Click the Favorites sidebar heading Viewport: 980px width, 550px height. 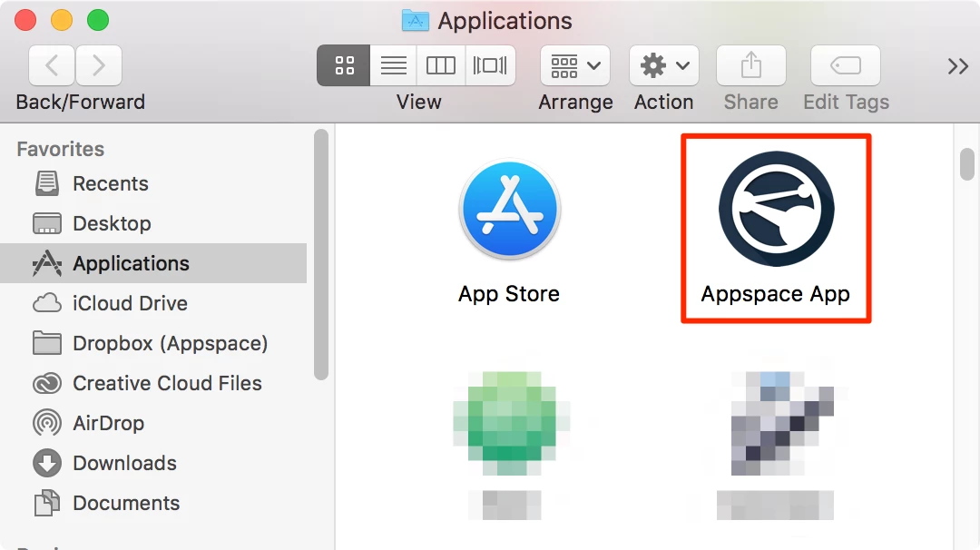(61, 149)
